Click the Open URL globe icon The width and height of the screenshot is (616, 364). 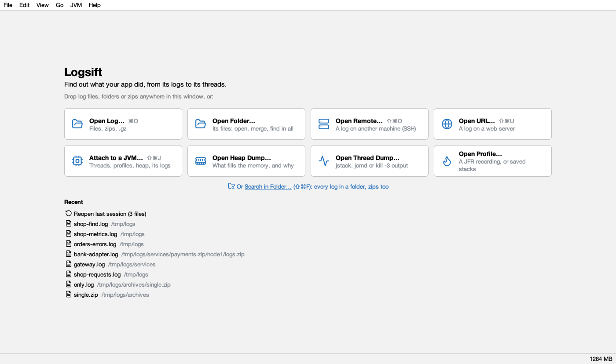pyautogui.click(x=447, y=124)
